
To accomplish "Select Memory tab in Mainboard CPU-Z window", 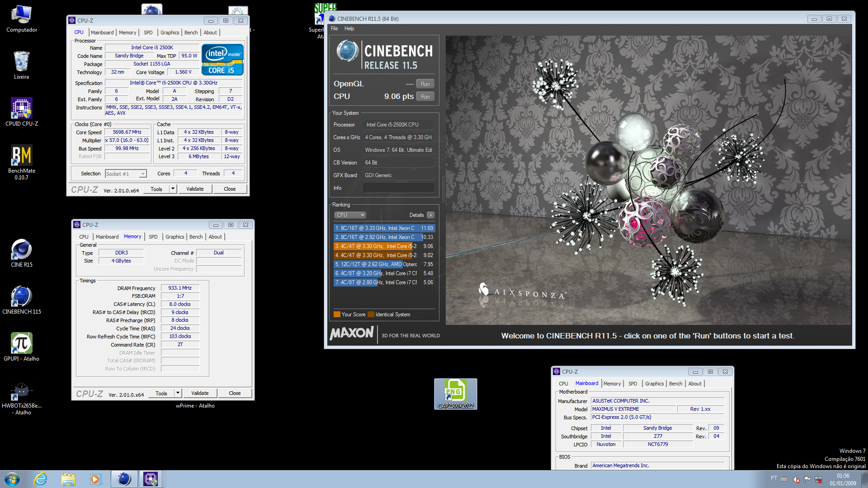I will (612, 384).
